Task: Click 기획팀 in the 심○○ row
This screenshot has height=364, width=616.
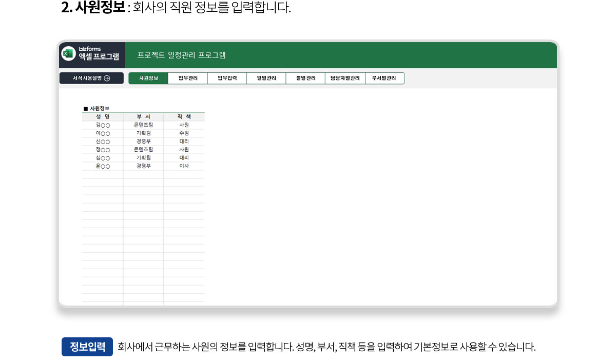Action: pyautogui.click(x=143, y=158)
